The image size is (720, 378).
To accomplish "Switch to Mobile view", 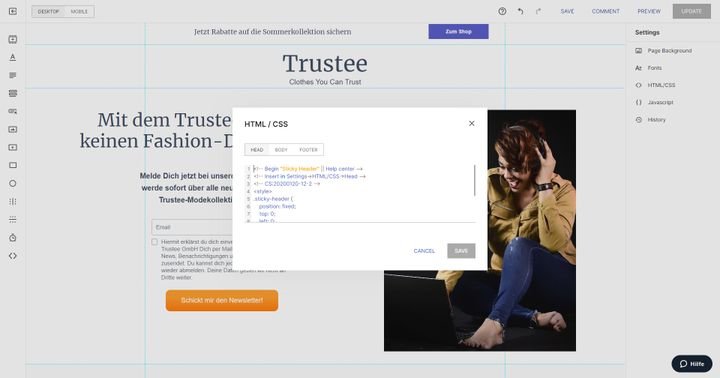I will [x=79, y=11].
